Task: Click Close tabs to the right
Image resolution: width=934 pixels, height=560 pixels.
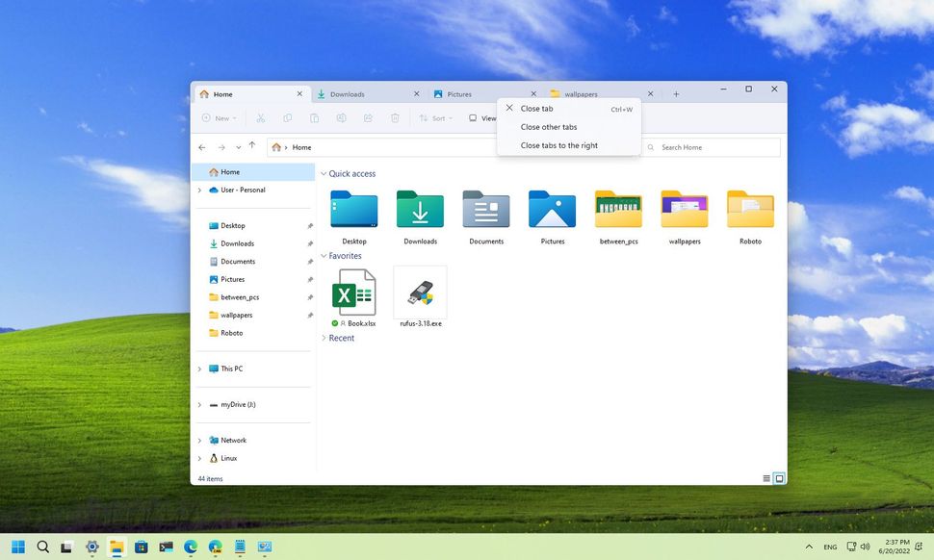Action: [559, 144]
